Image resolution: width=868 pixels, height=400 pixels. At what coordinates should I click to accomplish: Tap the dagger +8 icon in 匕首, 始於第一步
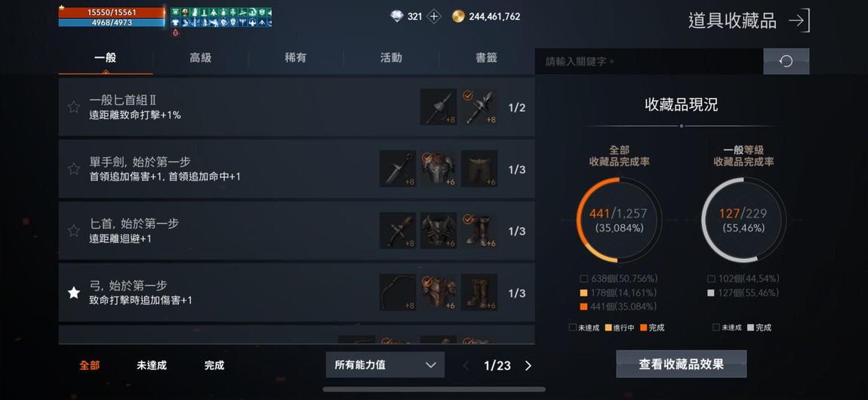point(398,230)
